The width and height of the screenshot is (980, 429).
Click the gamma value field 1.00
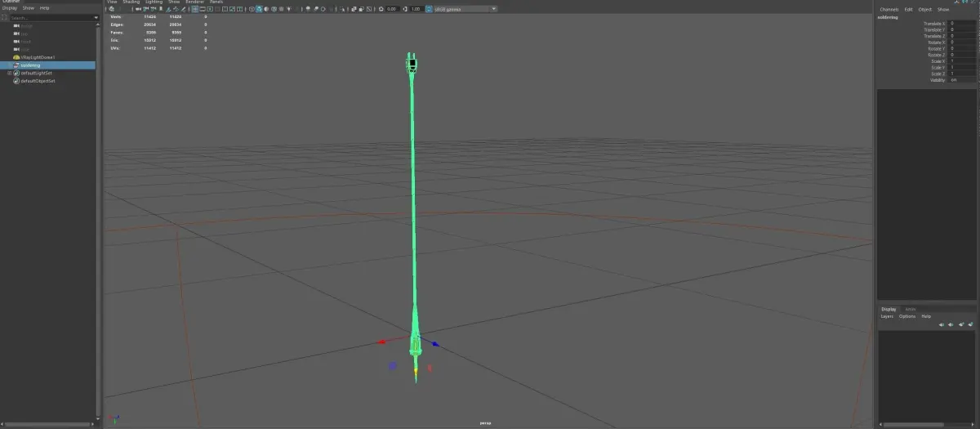415,9
